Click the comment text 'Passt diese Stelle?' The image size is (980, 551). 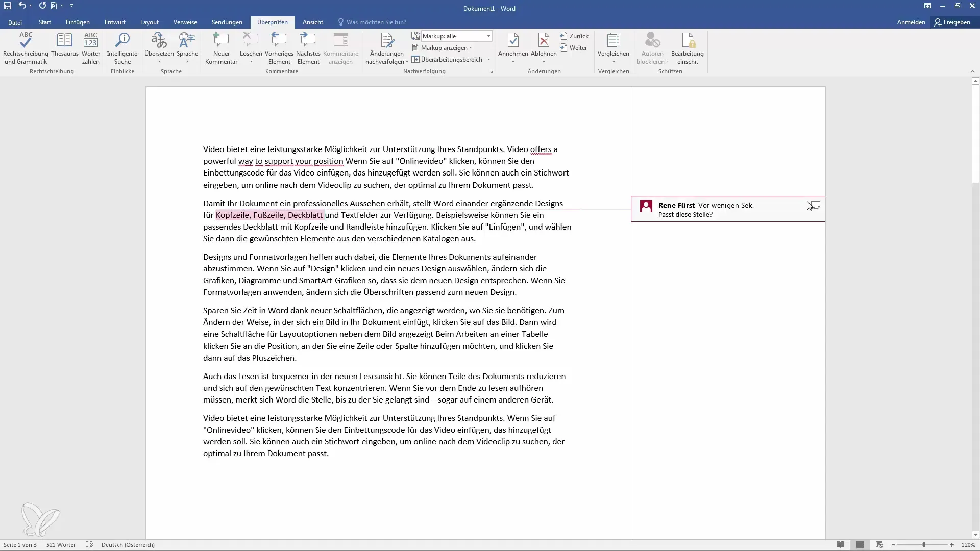pos(685,214)
